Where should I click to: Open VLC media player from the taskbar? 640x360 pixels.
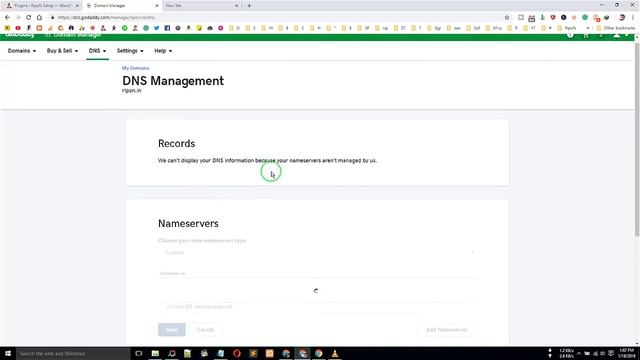point(335,353)
